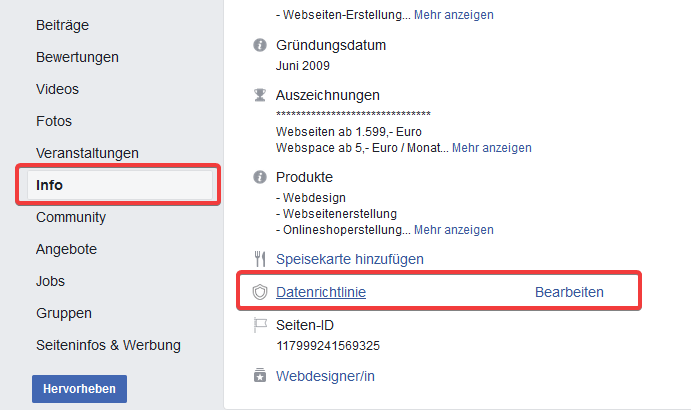Click the info icon beside Gründungsdatum
This screenshot has height=410, width=691.
point(260,45)
